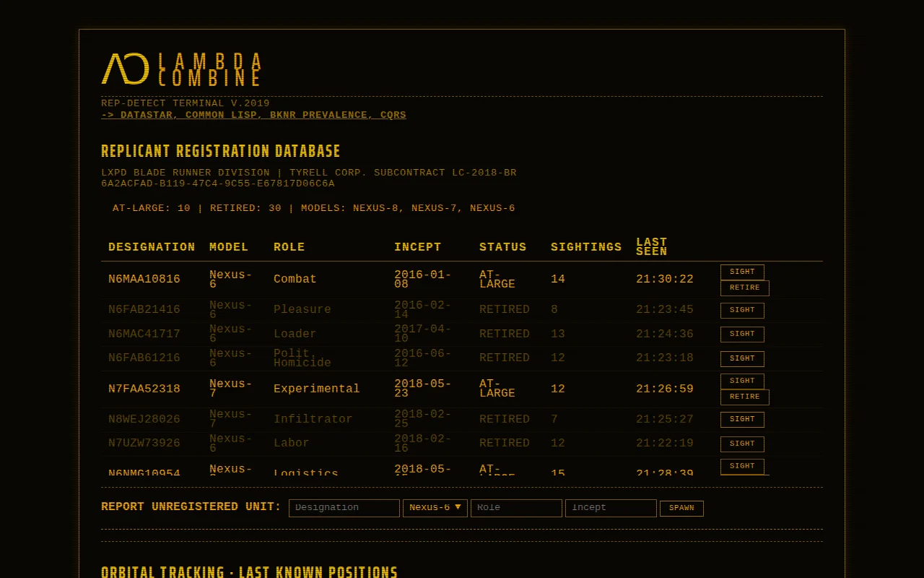Click the Lambda Combine logo
This screenshot has width=924, height=578.
tap(181, 69)
